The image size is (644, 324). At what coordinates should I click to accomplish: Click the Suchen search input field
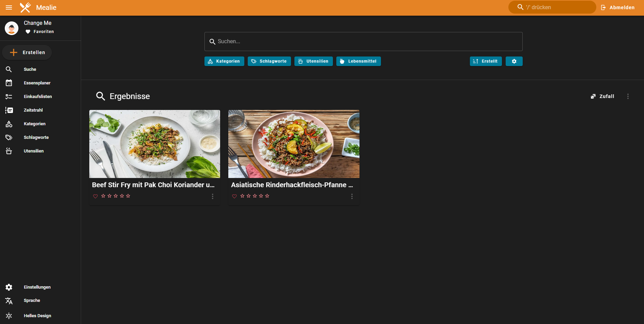(363, 42)
